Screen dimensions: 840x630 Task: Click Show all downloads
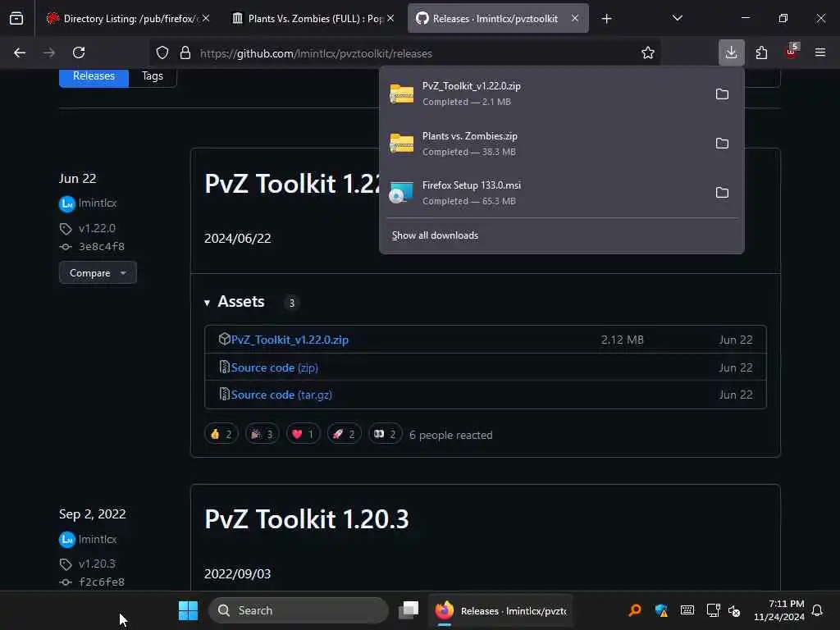[435, 235]
